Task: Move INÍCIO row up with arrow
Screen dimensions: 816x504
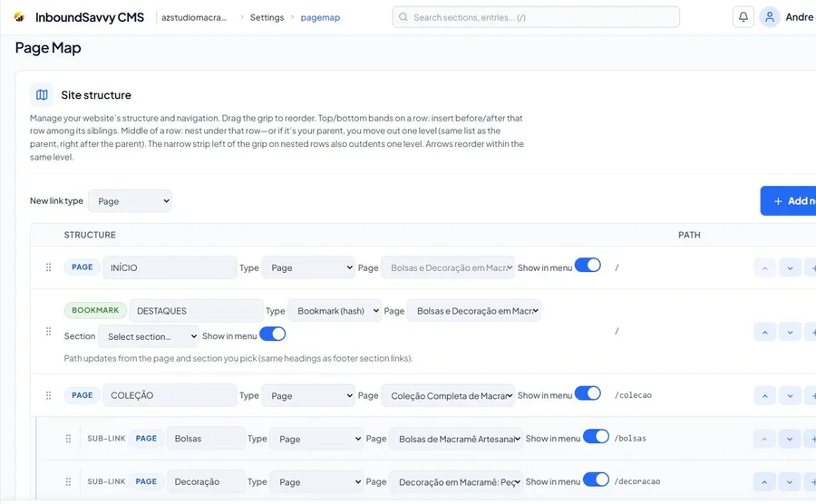Action: [x=764, y=268]
